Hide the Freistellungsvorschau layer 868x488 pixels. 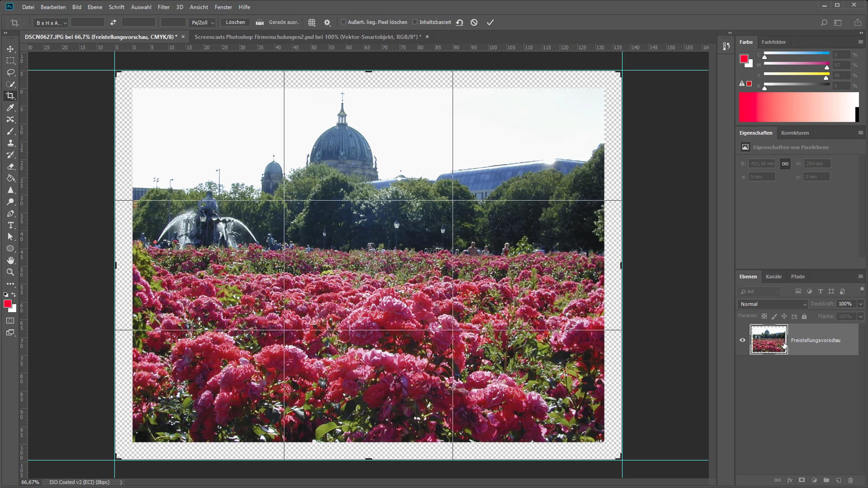(x=743, y=340)
